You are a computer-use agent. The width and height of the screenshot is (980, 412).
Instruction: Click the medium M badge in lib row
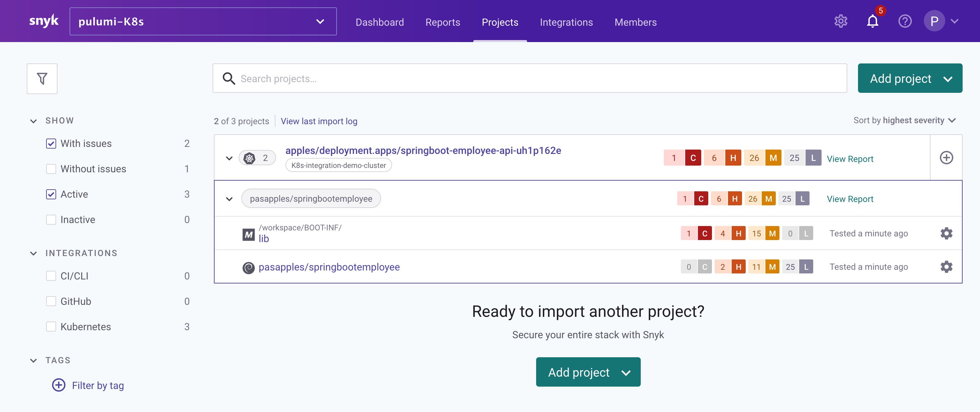coord(772,233)
